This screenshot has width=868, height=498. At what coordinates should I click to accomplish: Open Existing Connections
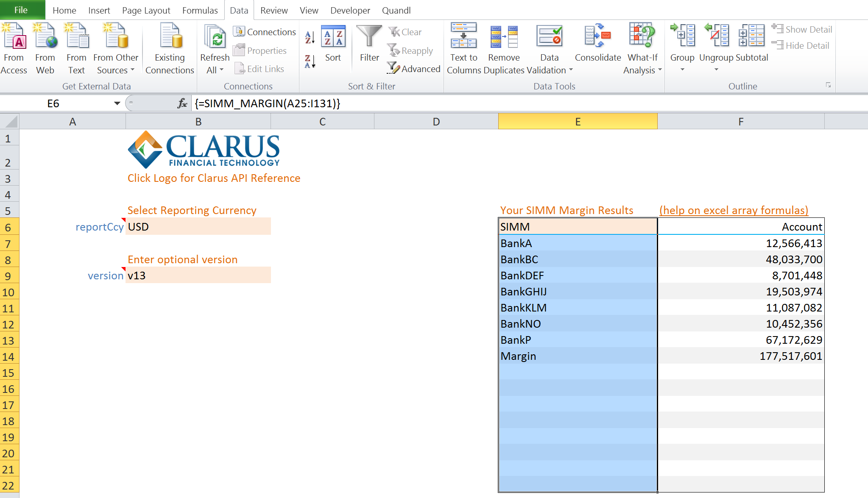(170, 49)
